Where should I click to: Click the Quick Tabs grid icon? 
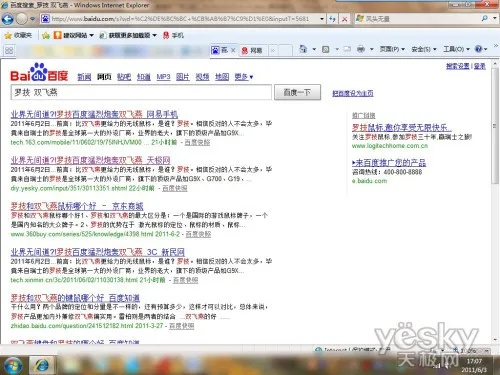[9, 50]
